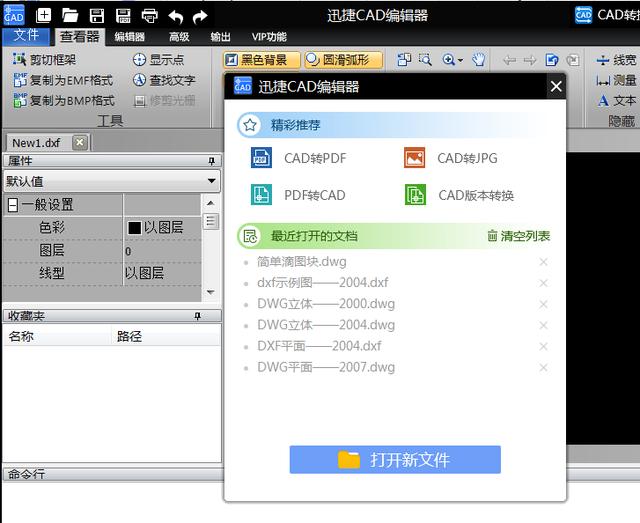Pin the 属性 properties panel
640x523 pixels.
(x=211, y=161)
